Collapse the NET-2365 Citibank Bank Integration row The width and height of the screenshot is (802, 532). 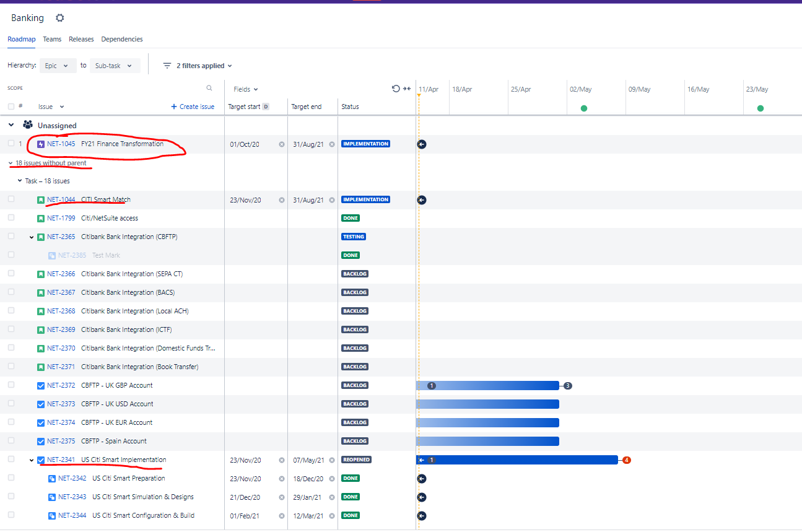[32, 237]
